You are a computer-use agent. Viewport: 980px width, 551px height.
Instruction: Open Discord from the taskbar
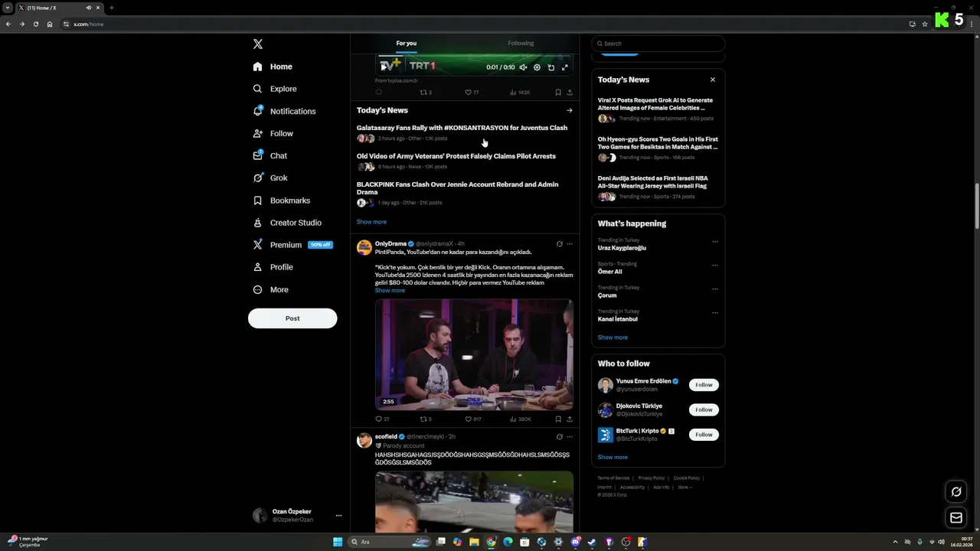575,542
